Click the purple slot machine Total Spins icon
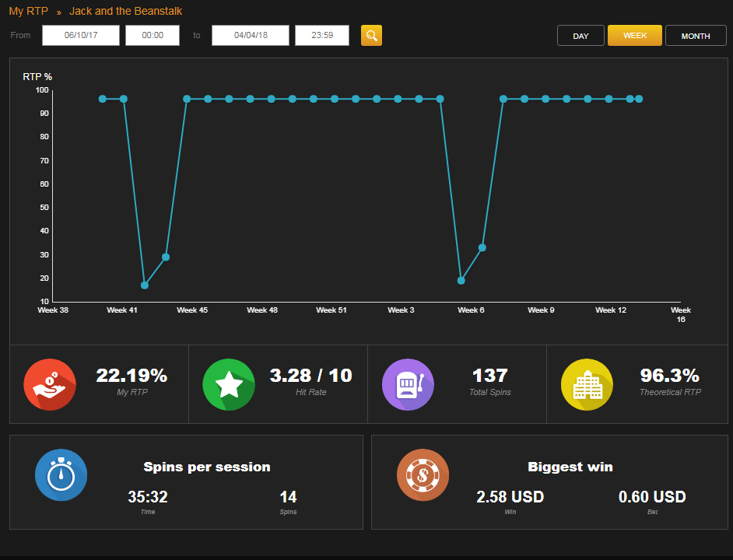733x560 pixels. (408, 385)
